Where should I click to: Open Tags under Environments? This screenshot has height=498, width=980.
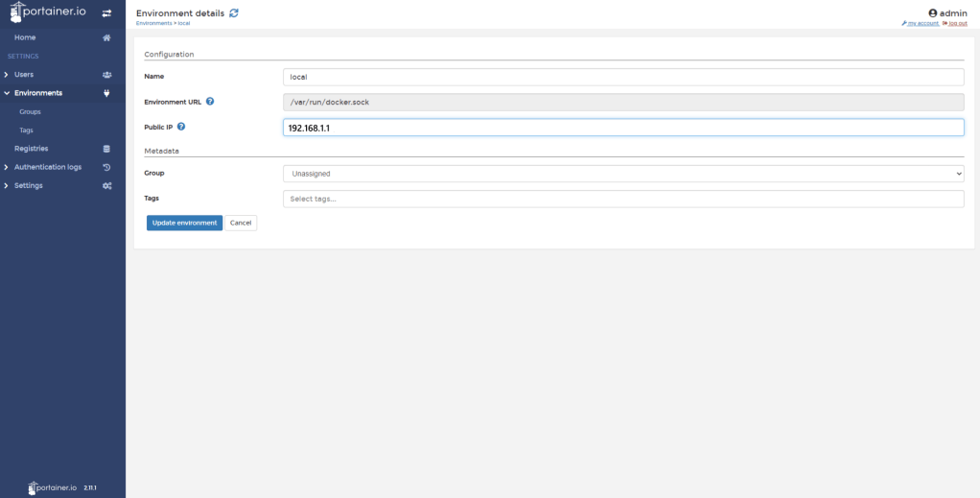[26, 130]
